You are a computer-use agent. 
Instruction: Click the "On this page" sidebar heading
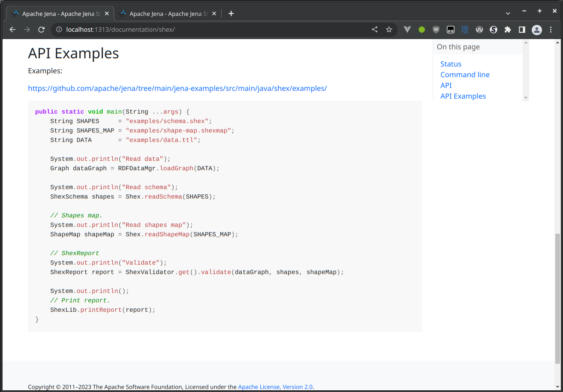pyautogui.click(x=458, y=47)
